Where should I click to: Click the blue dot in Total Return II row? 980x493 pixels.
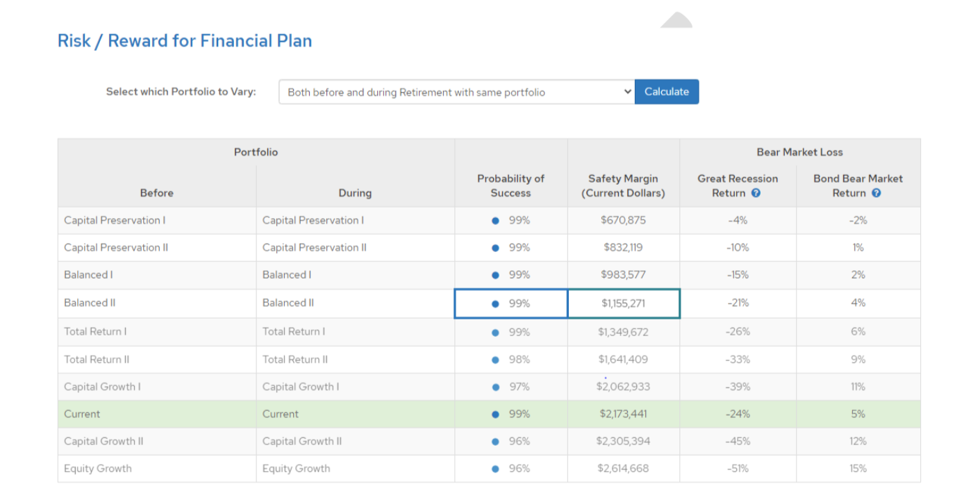point(495,360)
